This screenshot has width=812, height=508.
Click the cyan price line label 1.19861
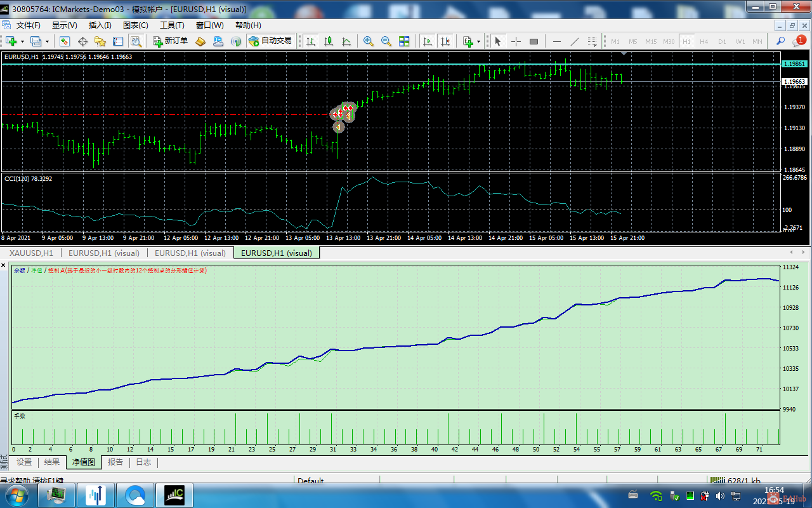794,64
